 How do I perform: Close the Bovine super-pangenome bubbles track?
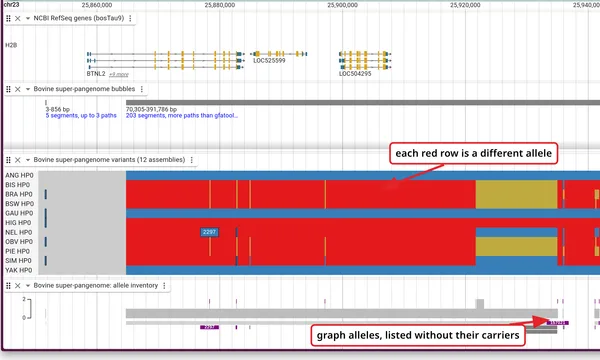pos(18,89)
